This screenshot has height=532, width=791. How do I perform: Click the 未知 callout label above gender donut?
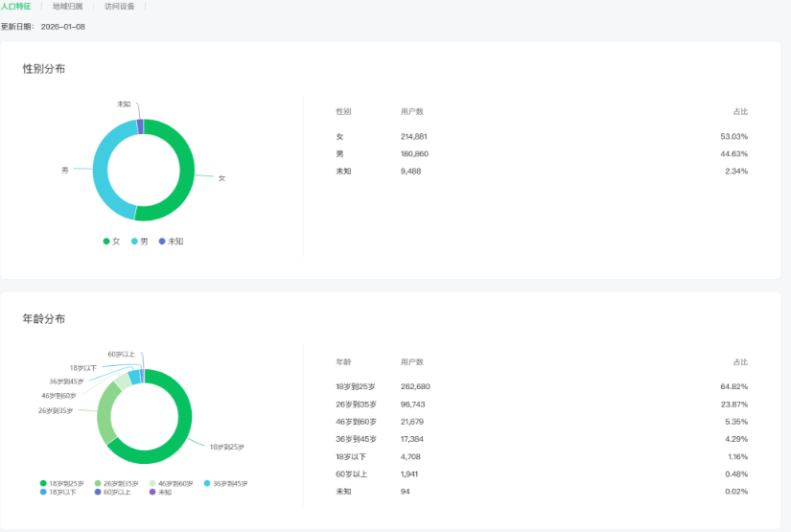(x=124, y=104)
